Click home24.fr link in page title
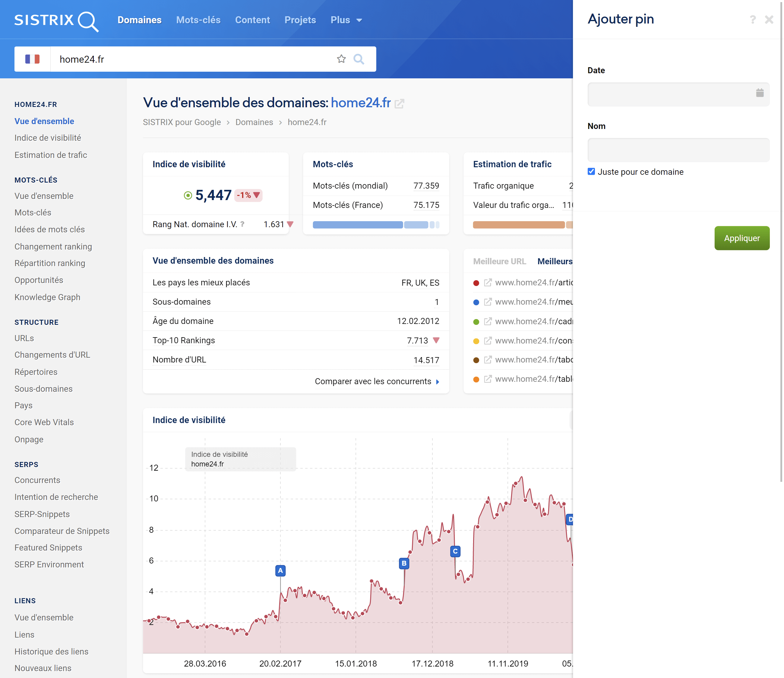The width and height of the screenshot is (784, 678). point(361,102)
